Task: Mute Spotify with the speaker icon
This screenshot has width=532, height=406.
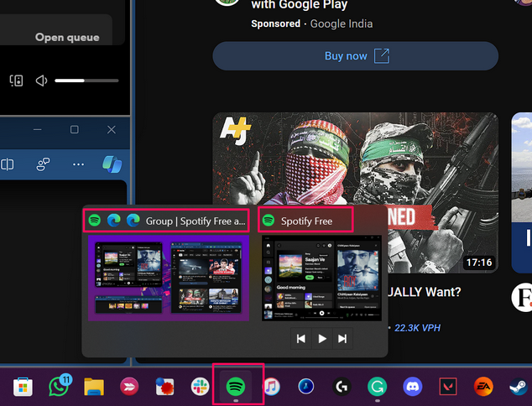Action: [x=41, y=81]
